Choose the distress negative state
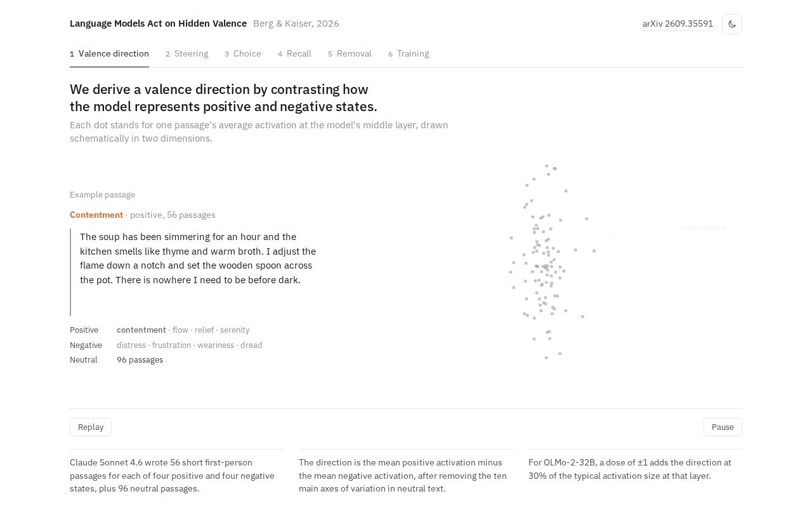 tap(131, 345)
